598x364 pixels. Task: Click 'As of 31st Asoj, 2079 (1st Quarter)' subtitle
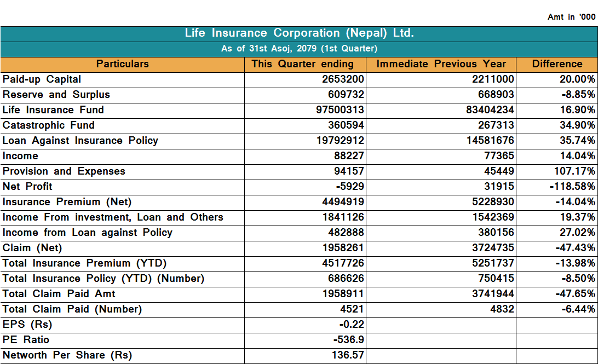click(300, 49)
